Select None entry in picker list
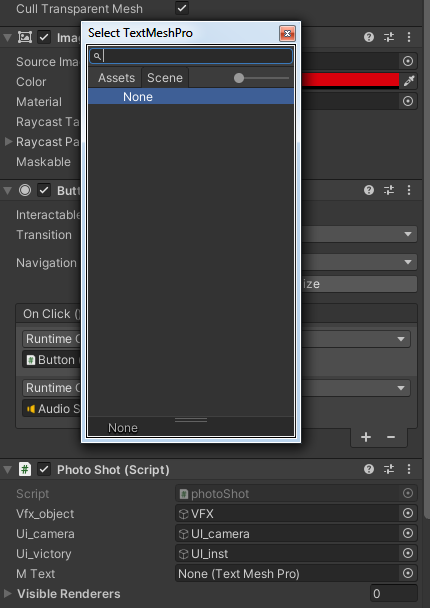This screenshot has height=608, width=430. 191,96
